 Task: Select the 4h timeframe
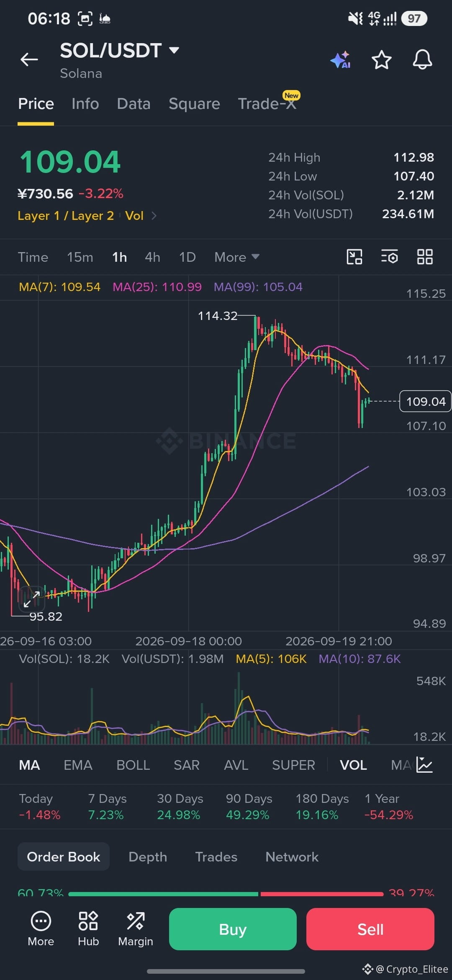point(152,257)
